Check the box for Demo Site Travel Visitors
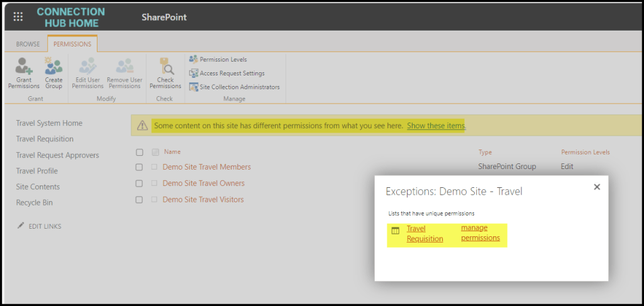The height and width of the screenshot is (306, 644). pyautogui.click(x=140, y=200)
